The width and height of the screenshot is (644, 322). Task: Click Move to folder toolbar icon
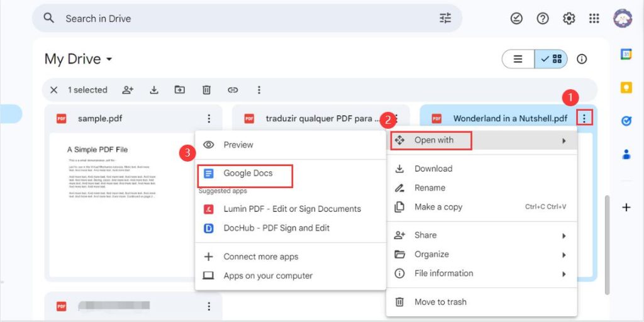[x=179, y=89]
